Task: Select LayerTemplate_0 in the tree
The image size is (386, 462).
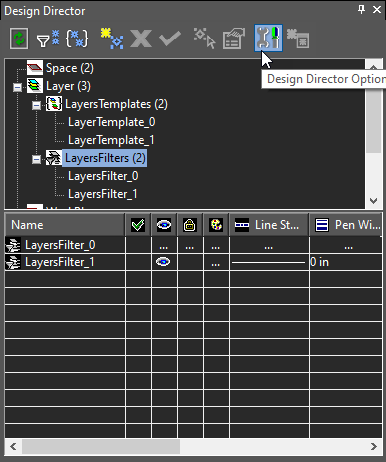Action: [112, 122]
